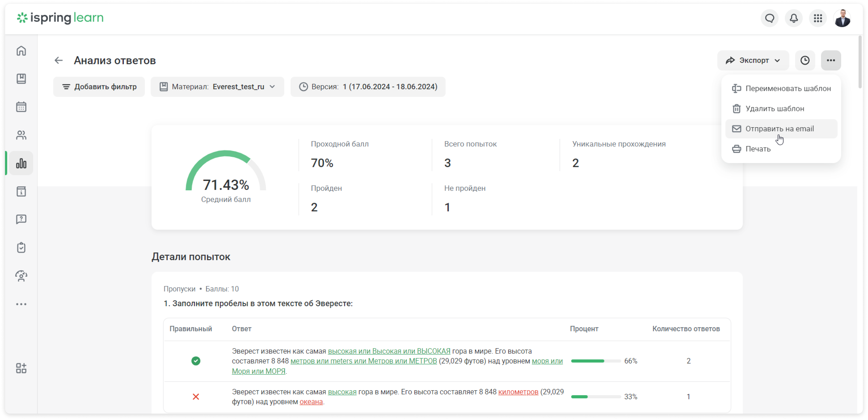Click the red X incorrect-answer icon
The height and width of the screenshot is (420, 868).
click(x=196, y=397)
